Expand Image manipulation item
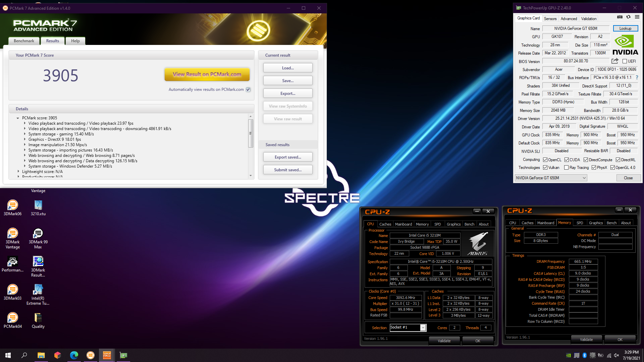Viewport: 644px width, 362px height. click(24, 145)
